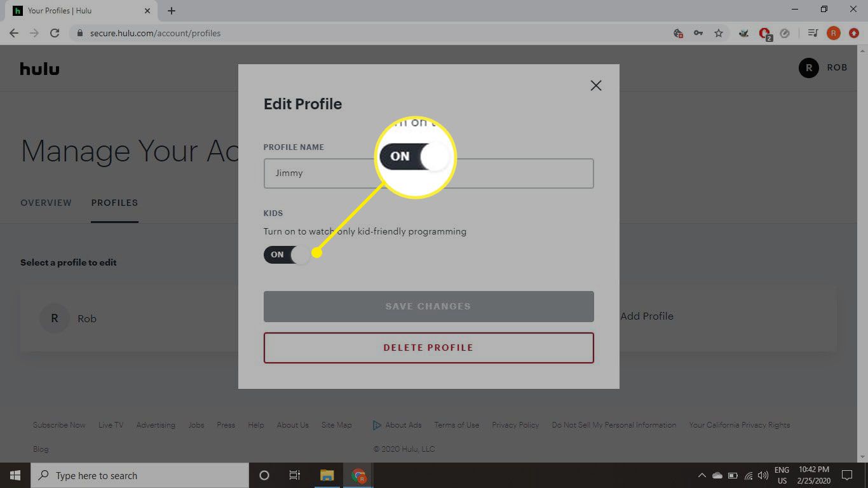Click the Type here to search box

click(x=140, y=475)
